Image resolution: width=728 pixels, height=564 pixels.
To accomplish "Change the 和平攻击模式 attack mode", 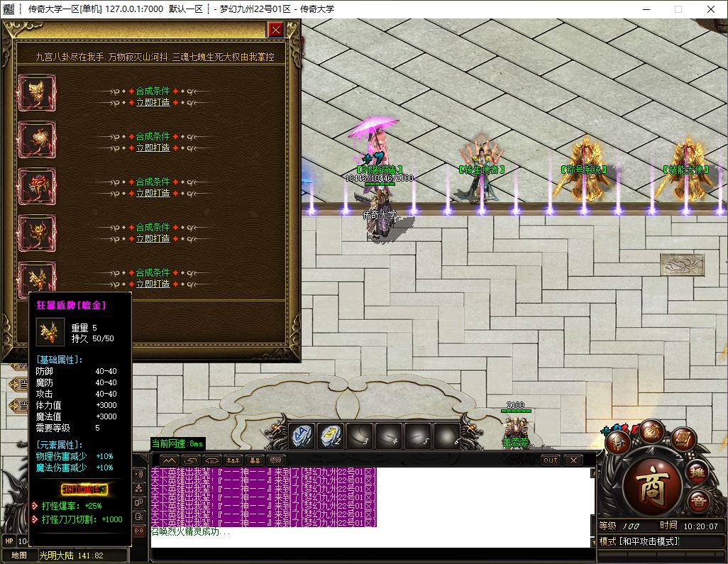I will [639, 541].
